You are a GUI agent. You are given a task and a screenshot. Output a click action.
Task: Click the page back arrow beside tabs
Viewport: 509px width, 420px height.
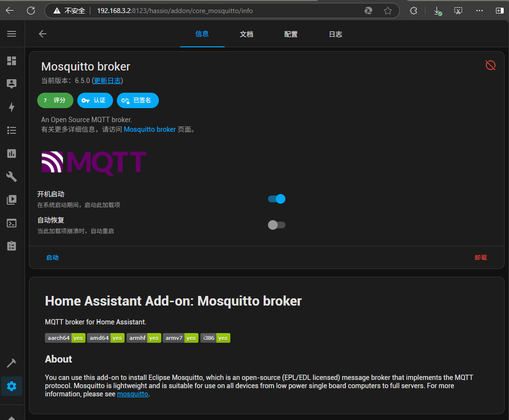pyautogui.click(x=42, y=34)
